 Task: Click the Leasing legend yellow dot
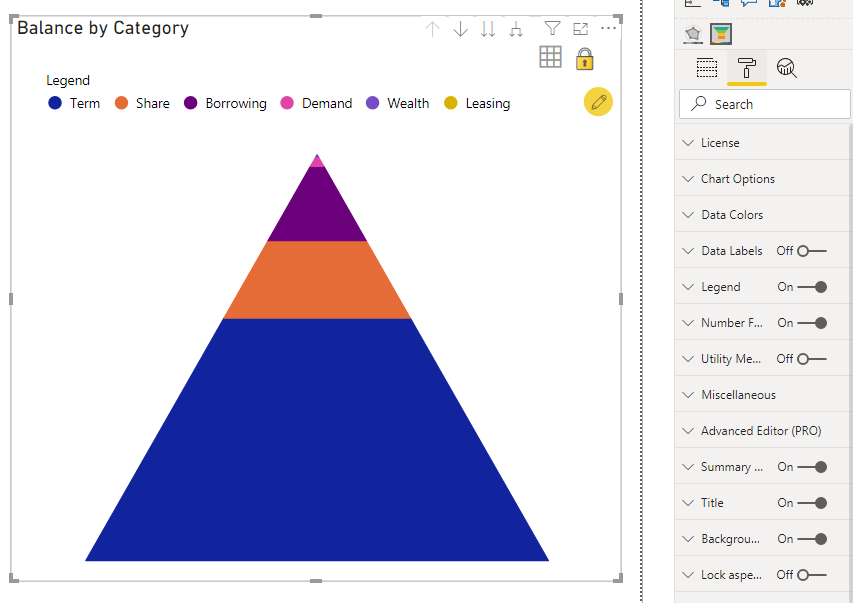pyautogui.click(x=450, y=103)
